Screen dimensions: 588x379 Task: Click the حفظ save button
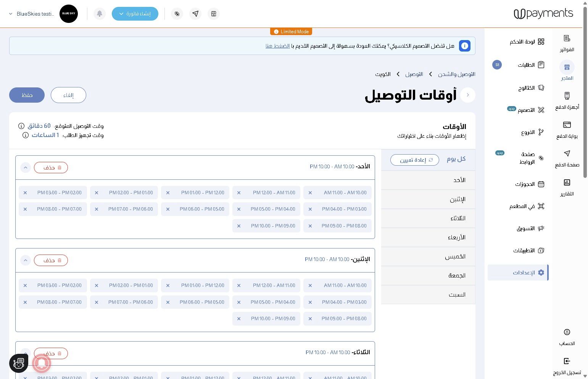(27, 95)
